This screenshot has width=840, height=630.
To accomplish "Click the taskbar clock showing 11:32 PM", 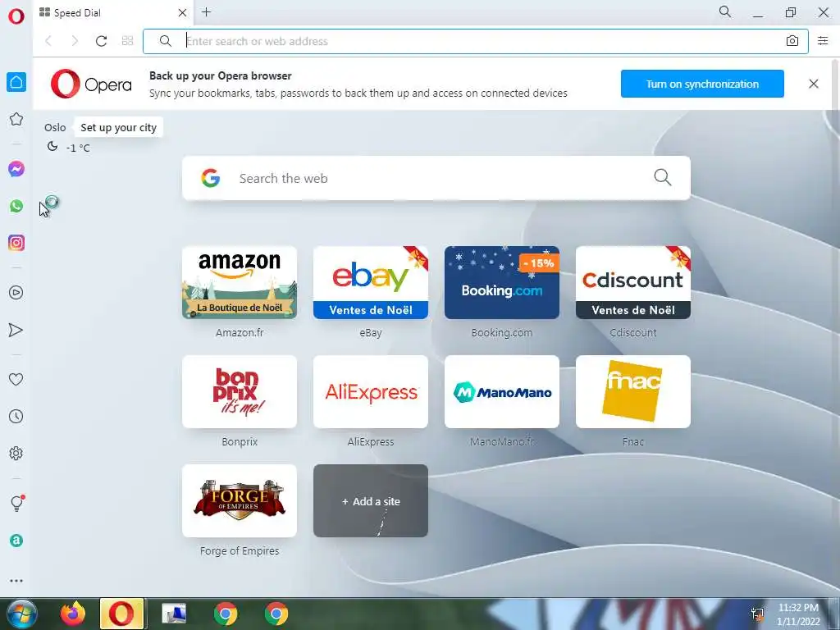I will [x=798, y=614].
